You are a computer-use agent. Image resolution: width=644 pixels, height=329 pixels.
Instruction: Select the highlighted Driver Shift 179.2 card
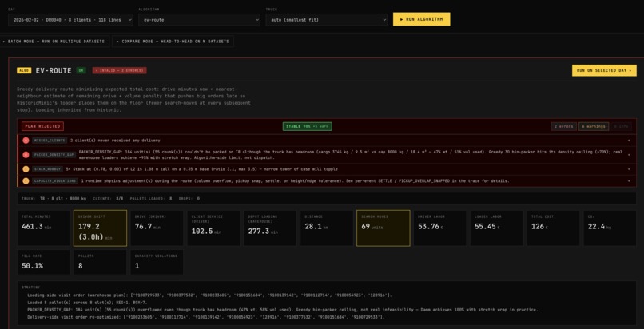pos(100,228)
